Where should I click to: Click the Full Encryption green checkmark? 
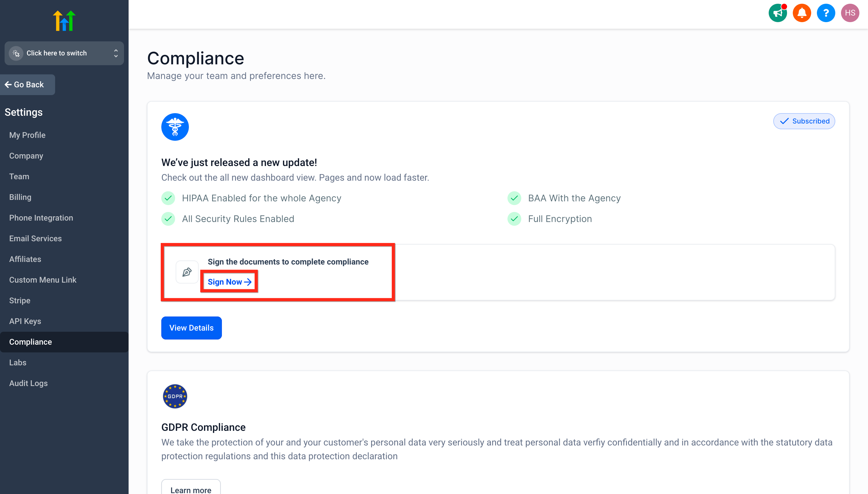pyautogui.click(x=514, y=219)
